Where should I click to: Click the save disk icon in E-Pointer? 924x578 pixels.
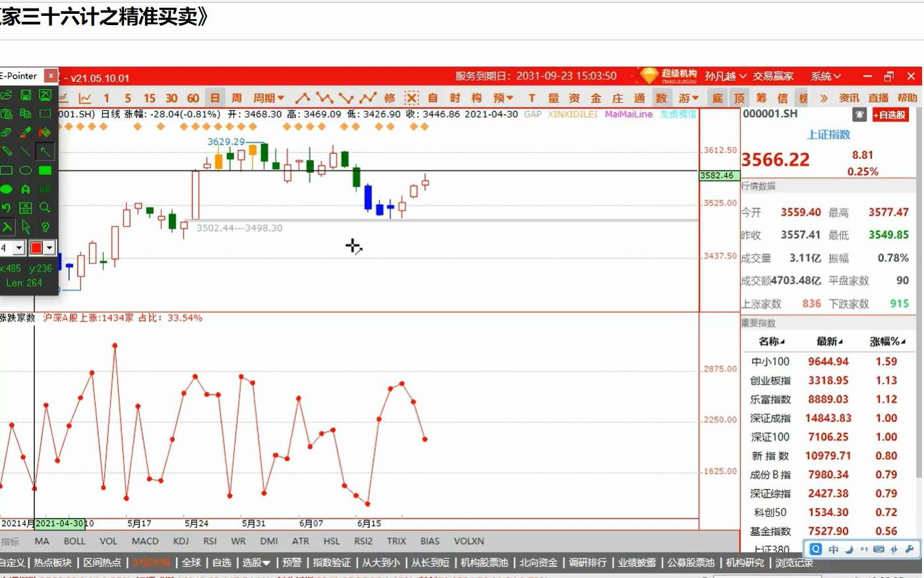coord(26,95)
